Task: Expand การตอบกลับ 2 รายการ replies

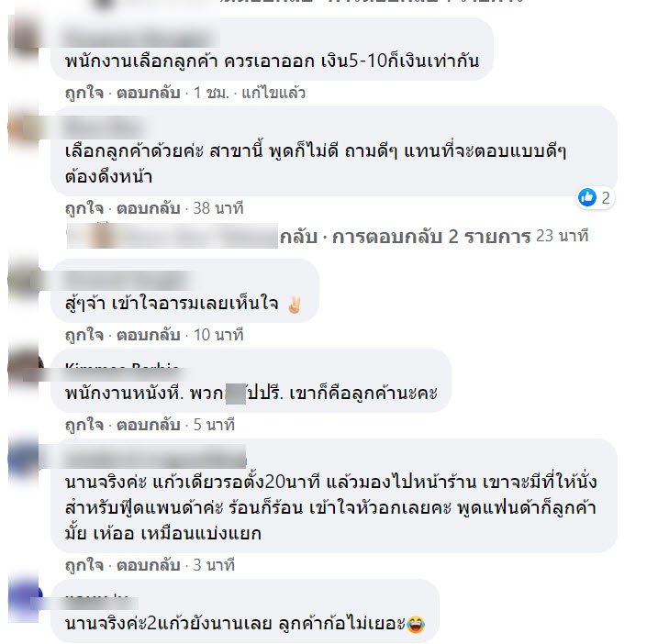Action: coord(431,237)
